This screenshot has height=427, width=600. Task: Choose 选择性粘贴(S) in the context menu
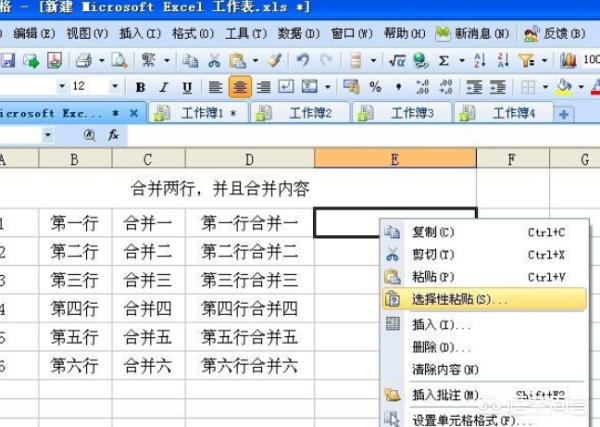pyautogui.click(x=484, y=299)
